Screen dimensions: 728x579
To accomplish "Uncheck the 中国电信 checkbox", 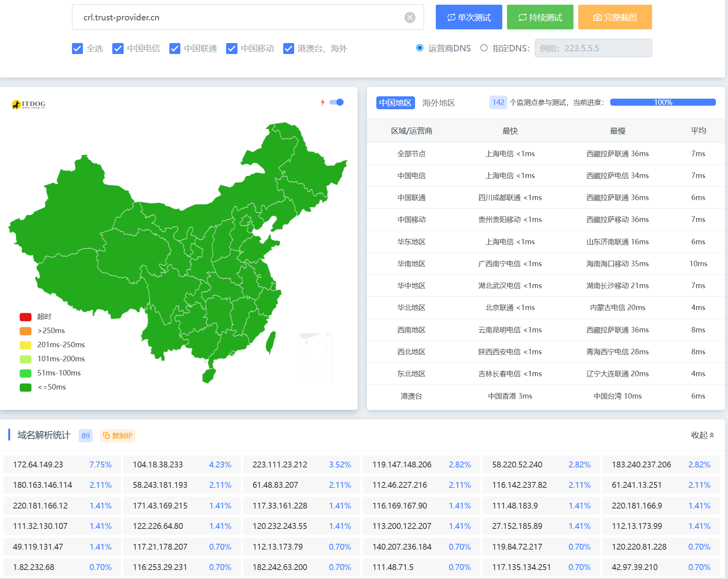I will [x=118, y=49].
